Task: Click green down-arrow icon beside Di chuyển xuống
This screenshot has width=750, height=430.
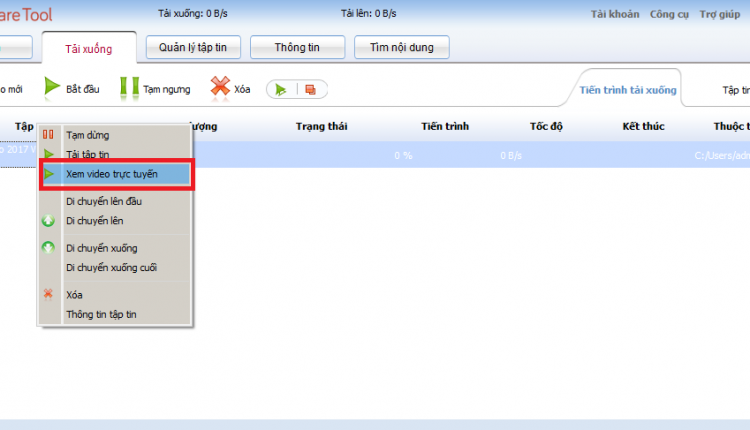Action: click(48, 247)
